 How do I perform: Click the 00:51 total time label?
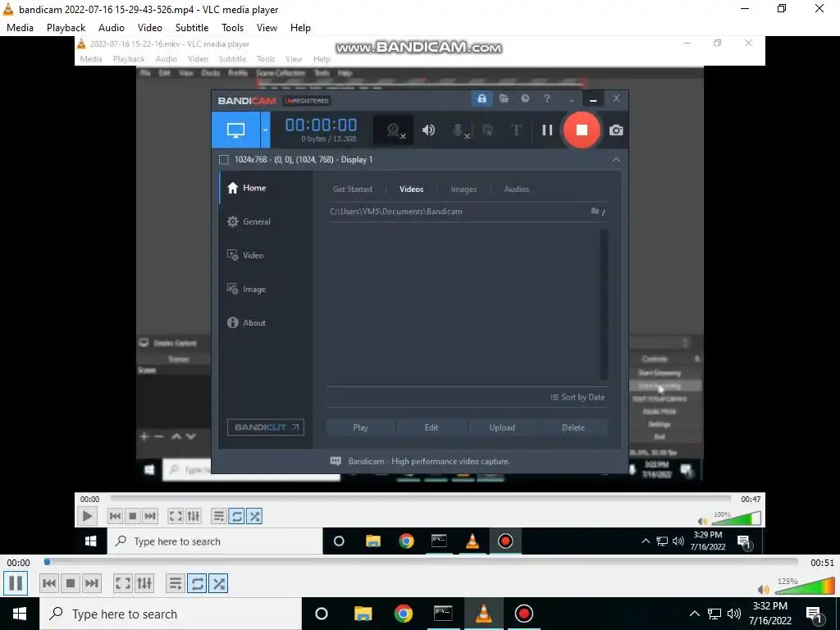[x=822, y=563]
